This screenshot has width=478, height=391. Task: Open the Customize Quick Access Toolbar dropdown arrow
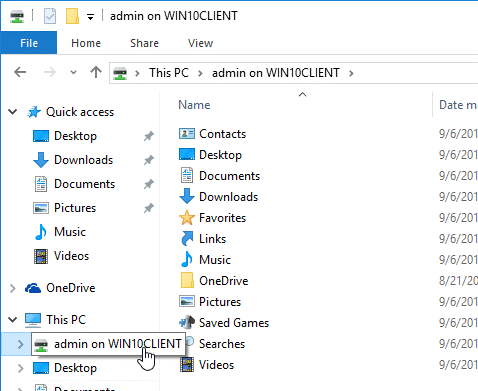pyautogui.click(x=90, y=17)
